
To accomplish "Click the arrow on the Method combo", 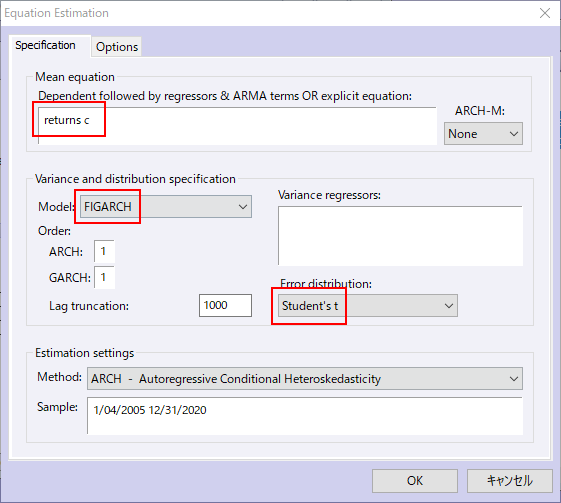I will (514, 379).
